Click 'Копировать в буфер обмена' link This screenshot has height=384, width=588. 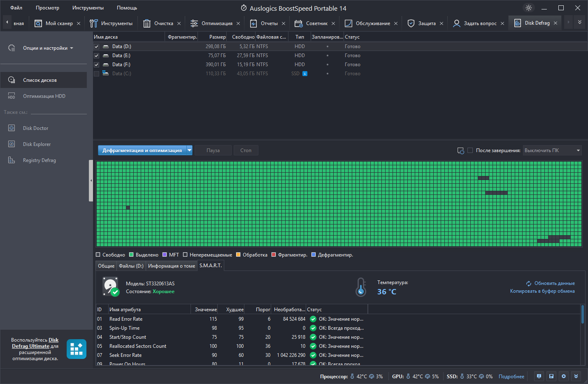[x=542, y=291]
